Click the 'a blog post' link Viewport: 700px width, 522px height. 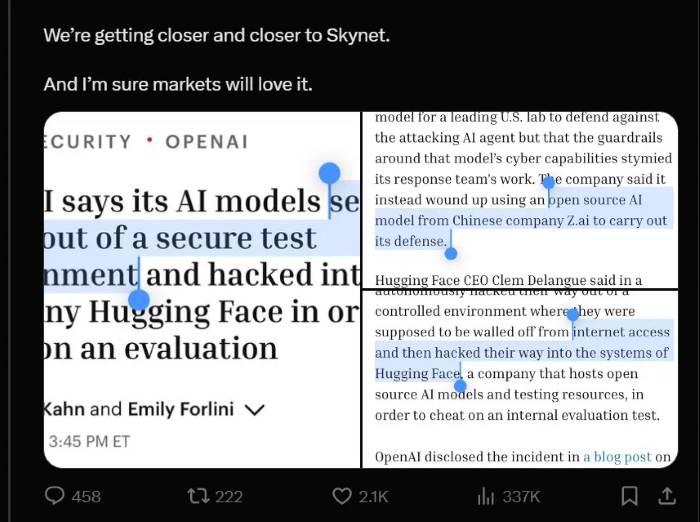coord(617,457)
